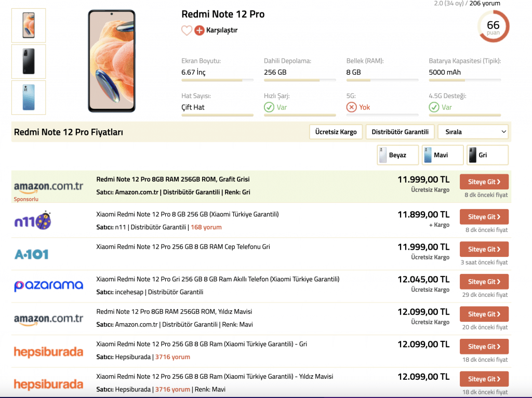Click the sponsored amazon.com.tr logo
This screenshot has width=532, height=398.
pyautogui.click(x=48, y=187)
